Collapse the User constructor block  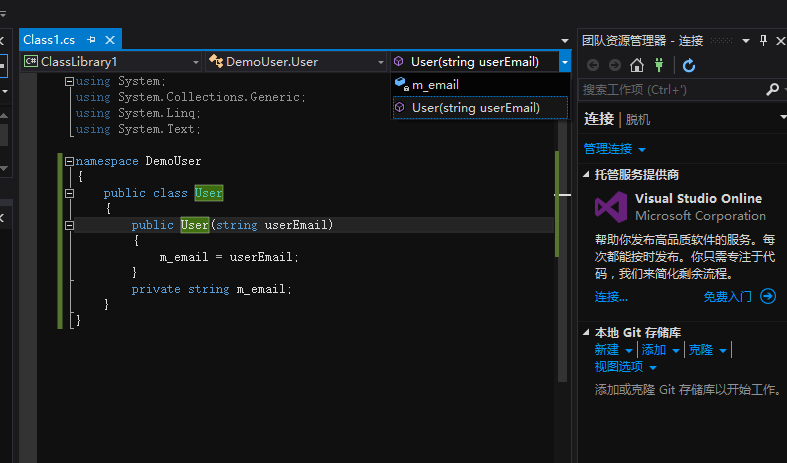pyautogui.click(x=69, y=225)
